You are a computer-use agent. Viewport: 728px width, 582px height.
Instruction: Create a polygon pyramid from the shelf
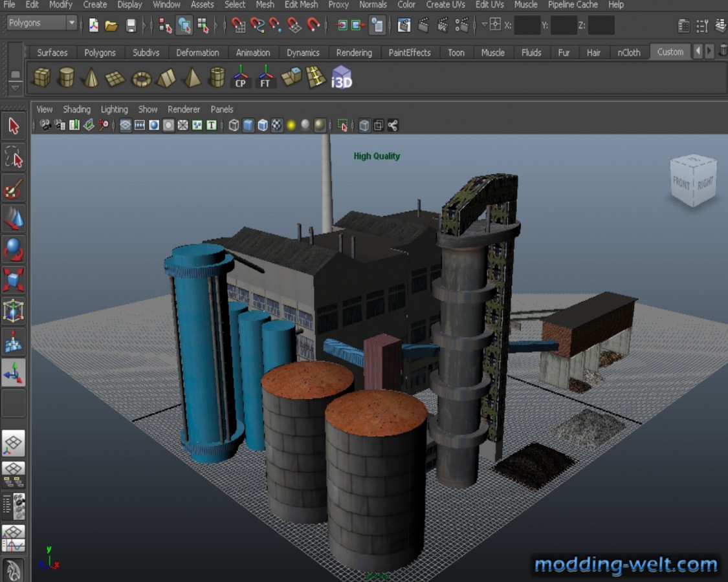coord(192,78)
